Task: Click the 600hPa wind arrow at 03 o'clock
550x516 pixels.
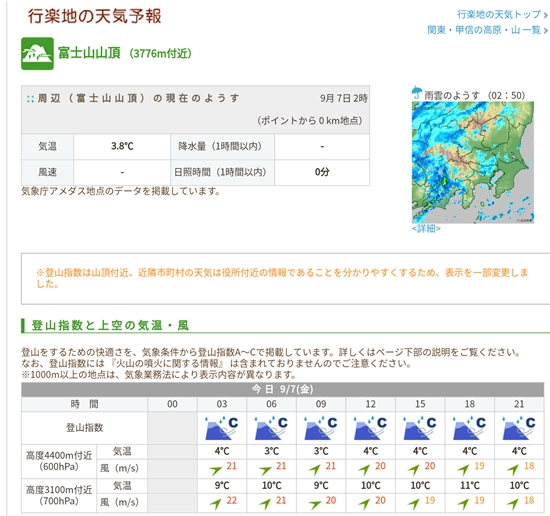Action: [216, 470]
